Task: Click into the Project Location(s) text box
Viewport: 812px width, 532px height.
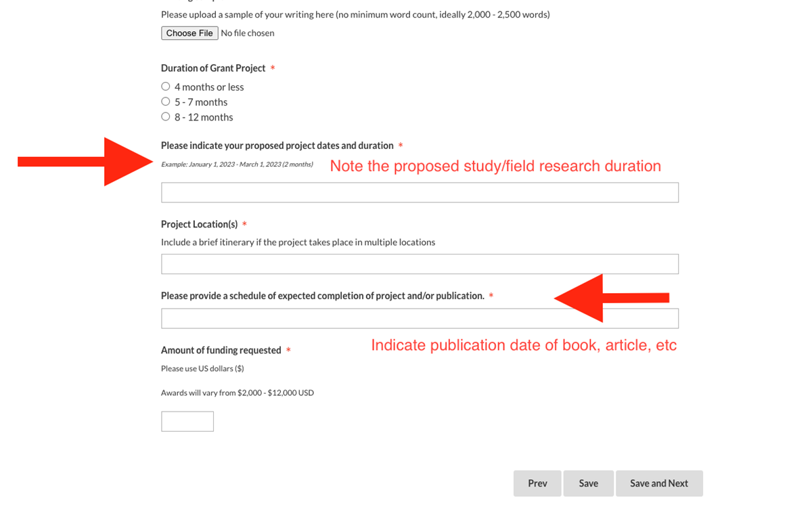Action: click(x=420, y=264)
